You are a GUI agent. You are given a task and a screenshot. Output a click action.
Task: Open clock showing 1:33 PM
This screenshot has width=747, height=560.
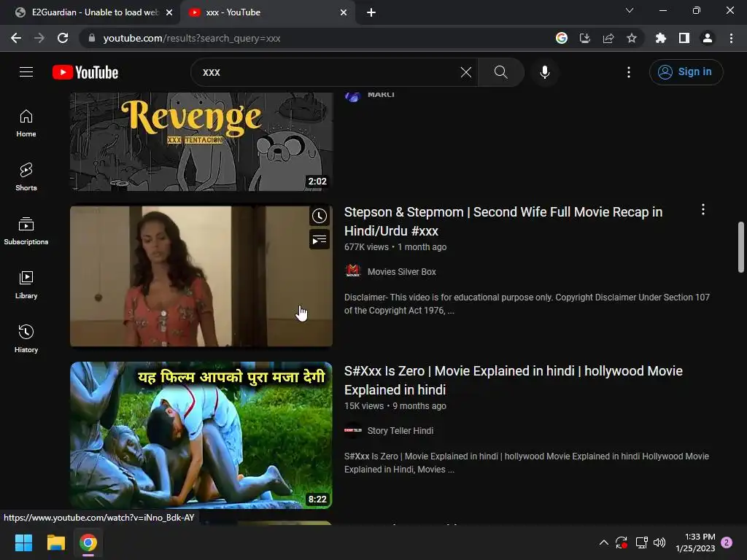pyautogui.click(x=695, y=542)
